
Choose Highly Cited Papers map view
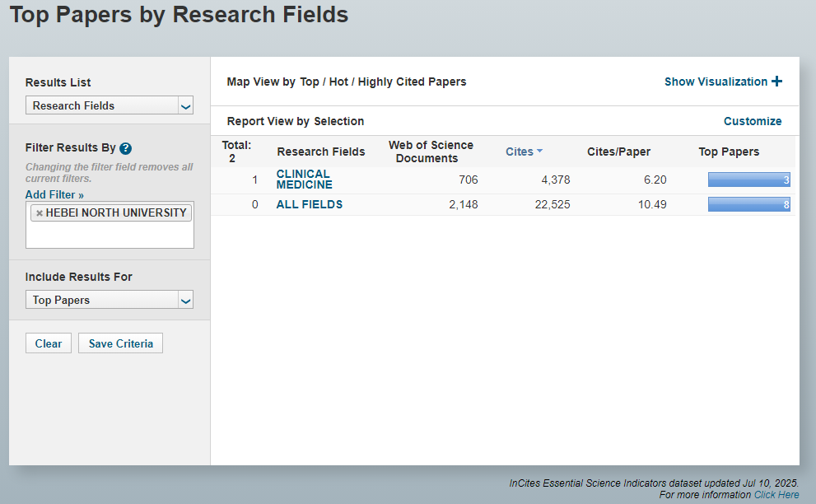coord(412,82)
